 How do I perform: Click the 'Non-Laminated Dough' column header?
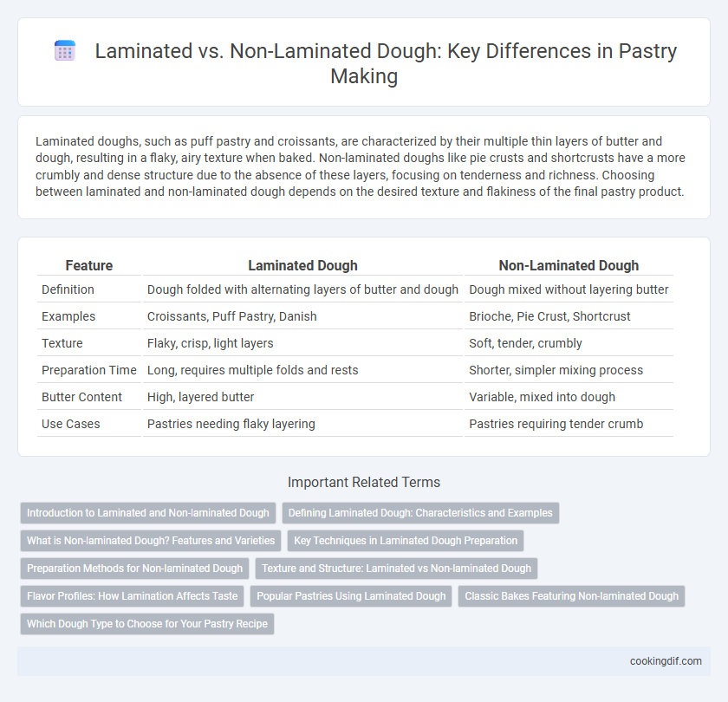[x=569, y=265]
